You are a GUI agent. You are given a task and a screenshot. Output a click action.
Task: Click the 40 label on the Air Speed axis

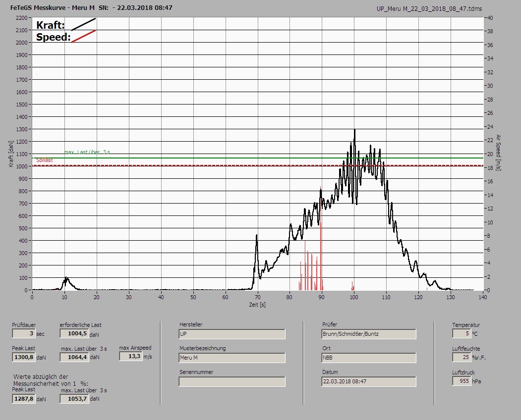490,18
